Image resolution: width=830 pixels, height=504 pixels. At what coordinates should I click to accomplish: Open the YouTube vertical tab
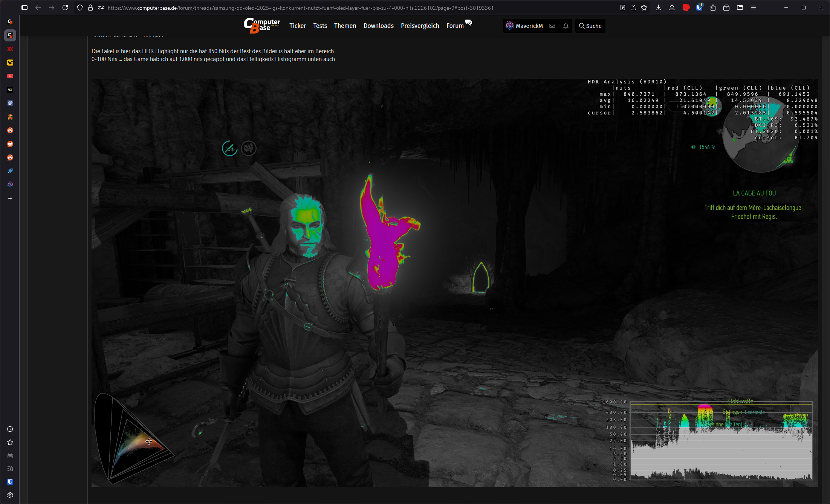[x=10, y=76]
